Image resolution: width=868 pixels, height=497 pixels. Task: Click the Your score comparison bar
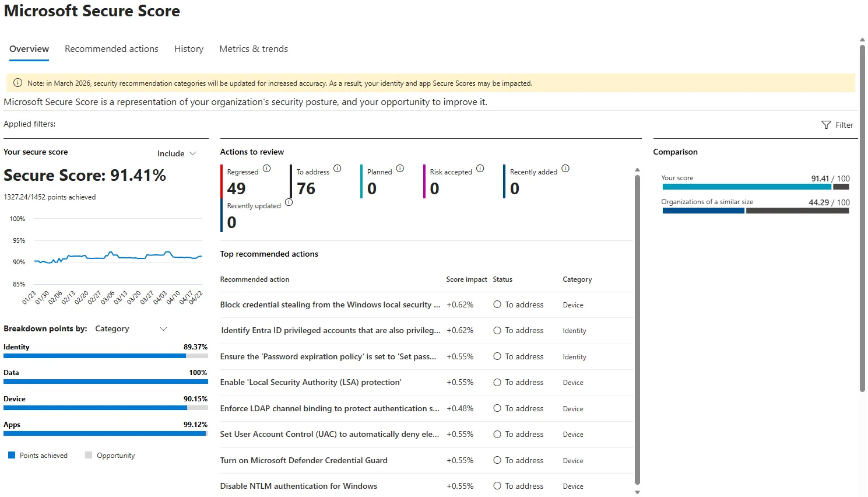pyautogui.click(x=755, y=187)
